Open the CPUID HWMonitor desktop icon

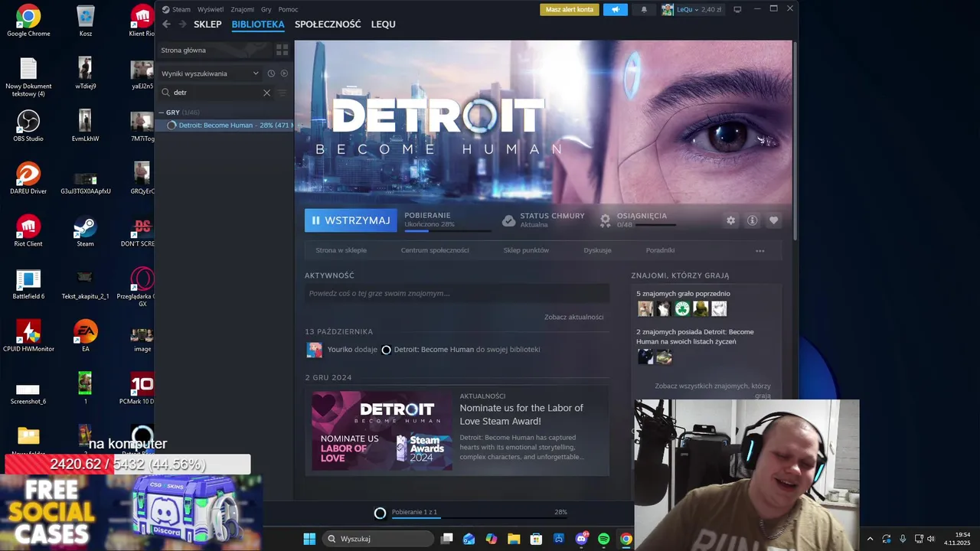[28, 335]
